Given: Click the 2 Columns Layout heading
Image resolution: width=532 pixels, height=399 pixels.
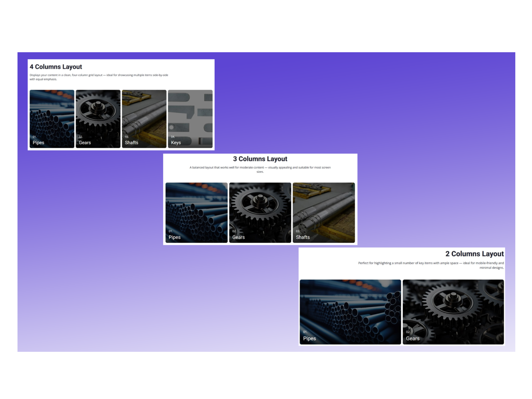Looking at the screenshot, I should click(474, 254).
